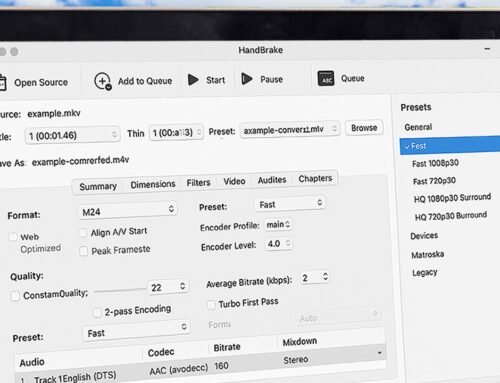500x383 pixels.
Task: Open the range dropdown next to Thin
Action: click(x=176, y=133)
